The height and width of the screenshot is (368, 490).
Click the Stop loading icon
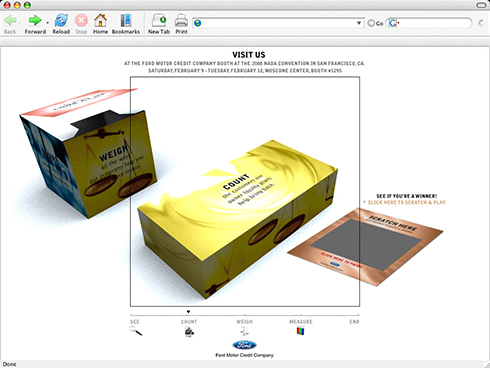pos(81,24)
